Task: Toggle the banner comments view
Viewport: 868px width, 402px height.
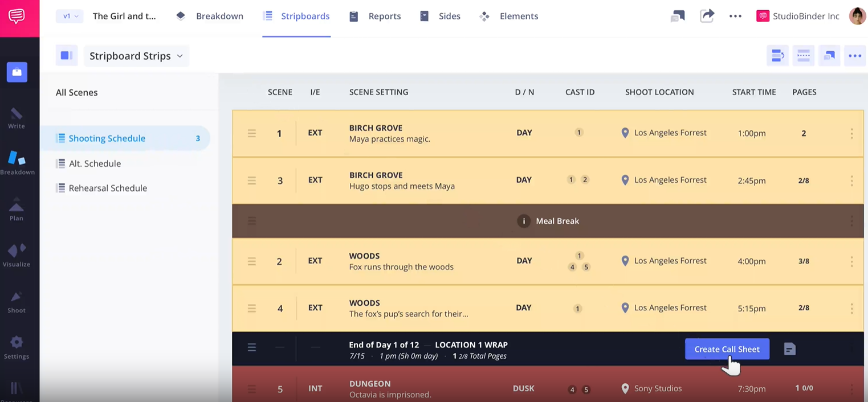Action: 829,55
